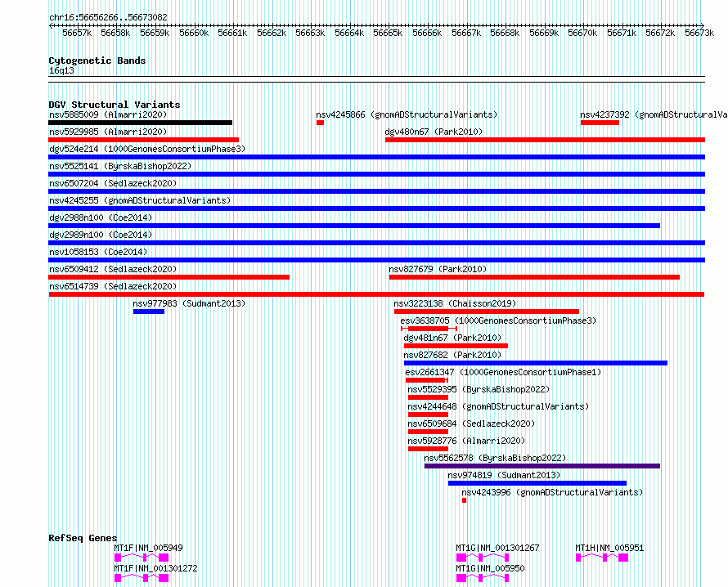Screen dimensions: 728x587
Task: Click the tiny red mark for nsv4243996
Action: [465, 500]
